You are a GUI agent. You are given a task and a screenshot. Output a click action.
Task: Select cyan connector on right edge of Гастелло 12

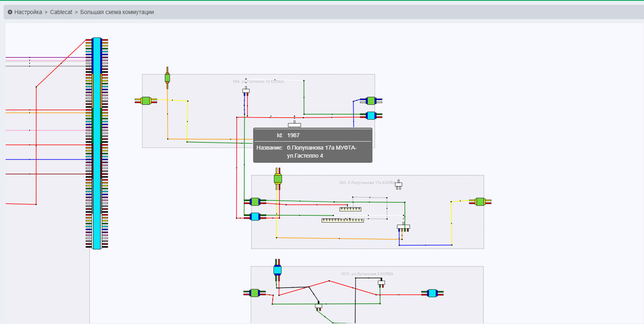coord(371,116)
